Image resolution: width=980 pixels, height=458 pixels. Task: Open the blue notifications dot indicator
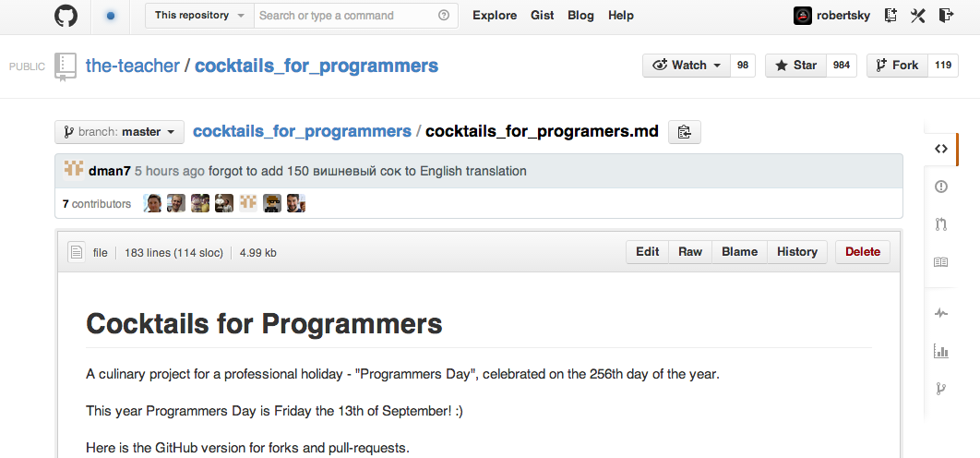click(111, 16)
